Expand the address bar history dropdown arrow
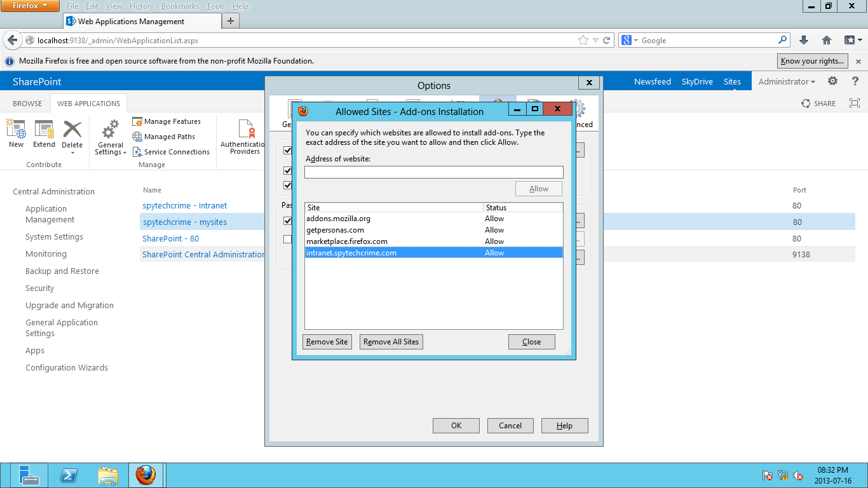The height and width of the screenshot is (488, 868). [x=595, y=40]
